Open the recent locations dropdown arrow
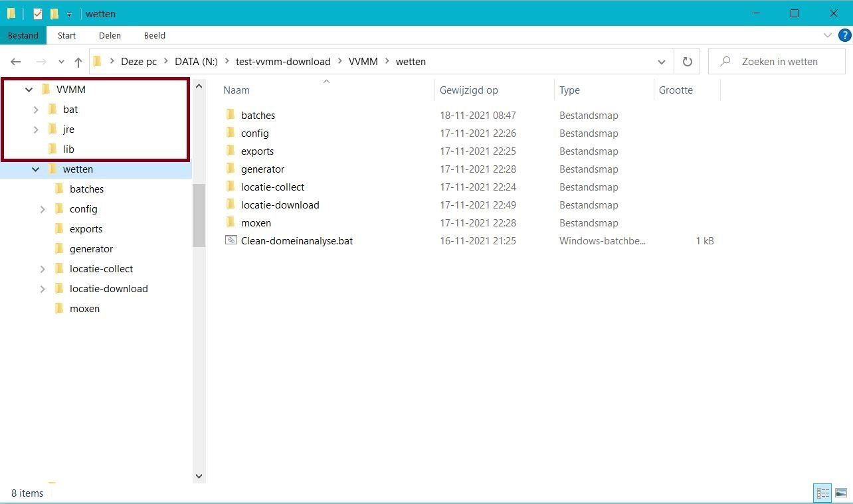Viewport: 853px width, 504px height. [61, 62]
